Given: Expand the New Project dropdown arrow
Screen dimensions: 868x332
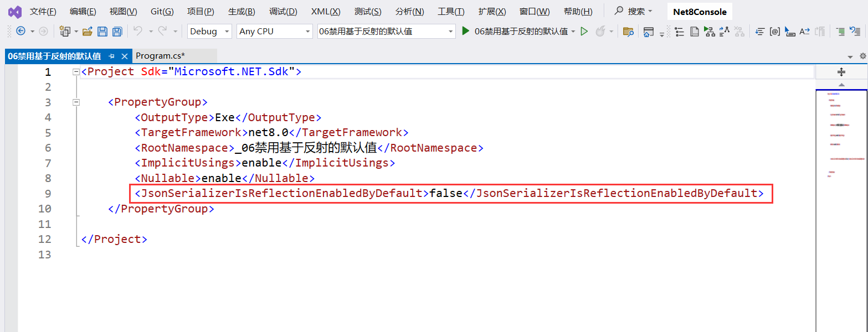Looking at the screenshot, I should click(x=76, y=32).
